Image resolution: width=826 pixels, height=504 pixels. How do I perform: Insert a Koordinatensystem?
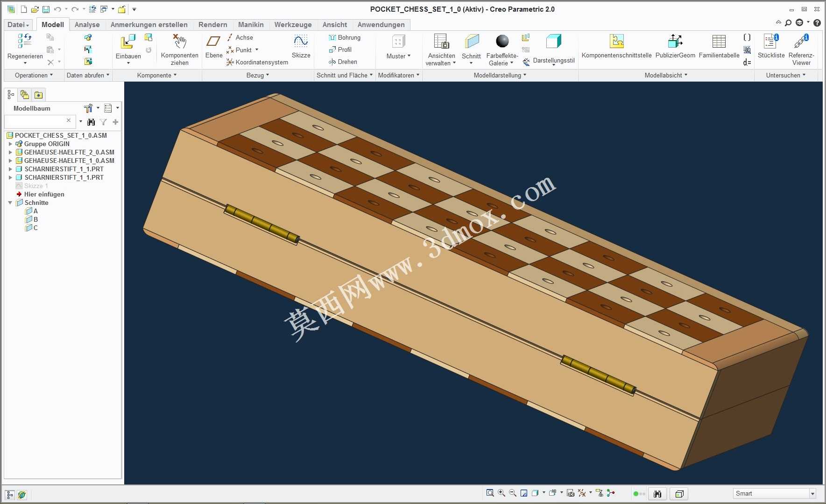(x=257, y=62)
